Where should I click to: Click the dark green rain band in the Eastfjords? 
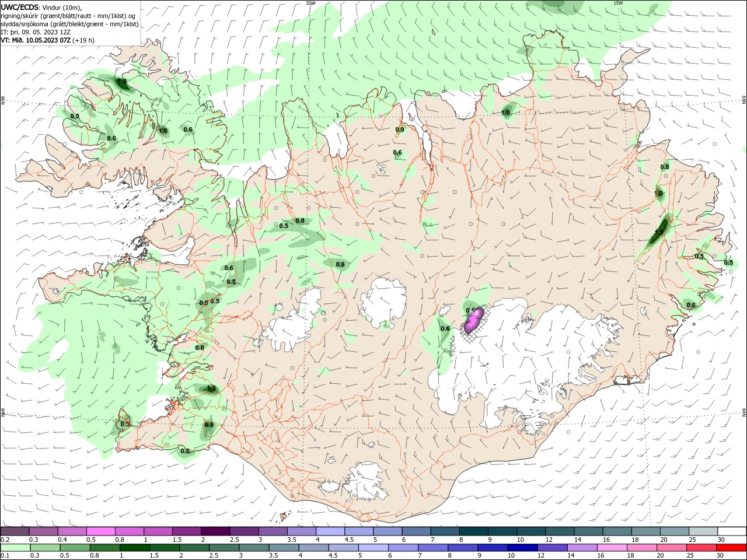click(660, 230)
